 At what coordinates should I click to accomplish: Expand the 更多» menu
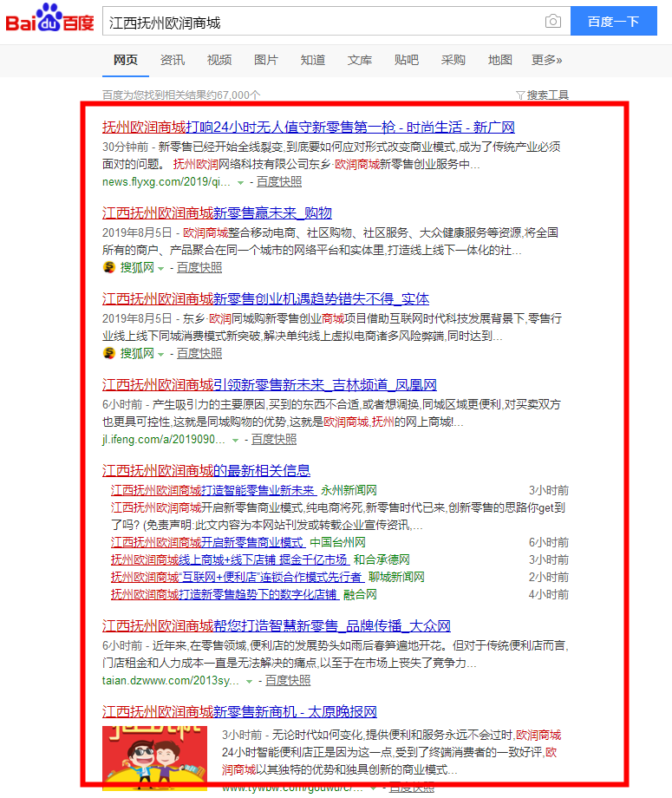pyautogui.click(x=546, y=60)
